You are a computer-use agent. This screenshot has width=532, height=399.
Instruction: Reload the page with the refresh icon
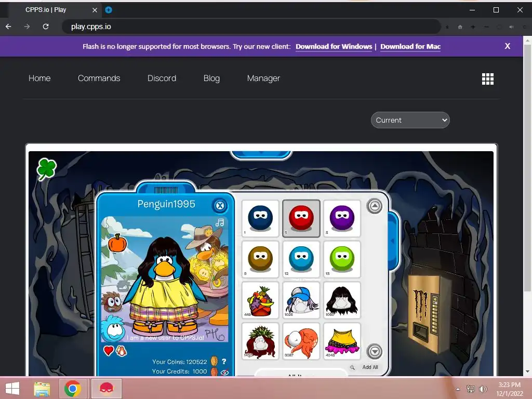pyautogui.click(x=46, y=26)
